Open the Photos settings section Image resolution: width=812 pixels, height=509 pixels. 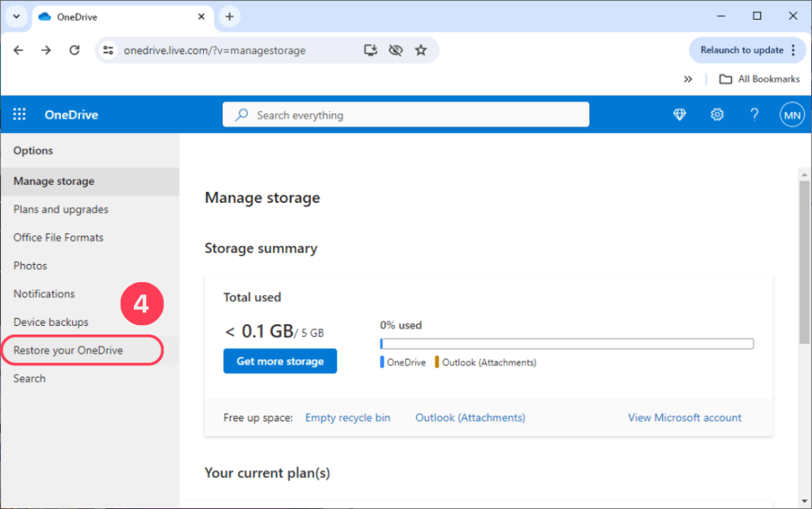[30, 265]
